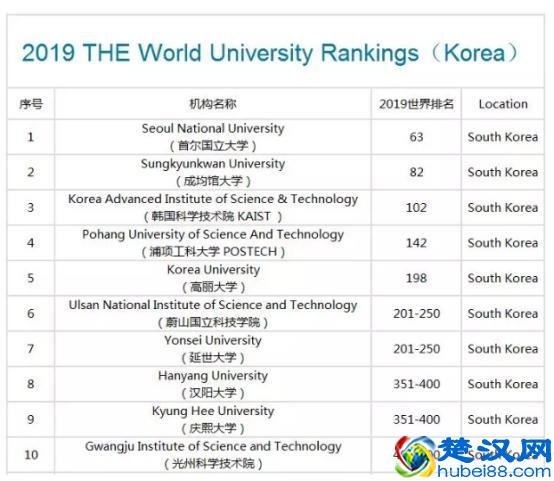The width and height of the screenshot is (554, 481).
Task: Click index number 8
Action: [31, 384]
